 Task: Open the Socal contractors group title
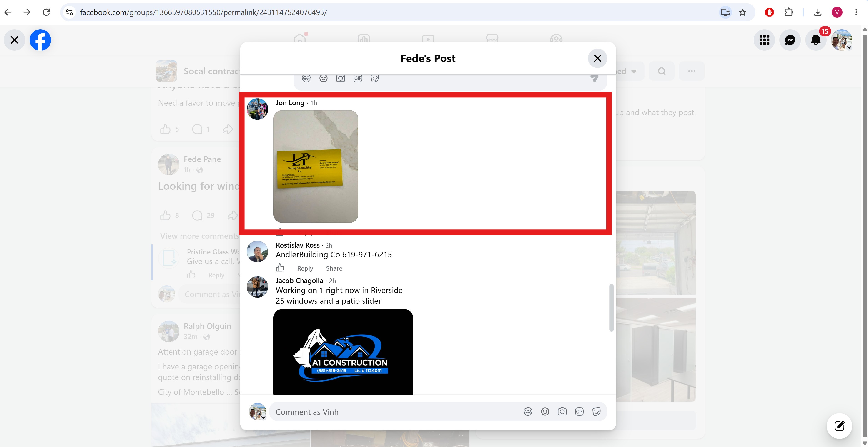(212, 71)
